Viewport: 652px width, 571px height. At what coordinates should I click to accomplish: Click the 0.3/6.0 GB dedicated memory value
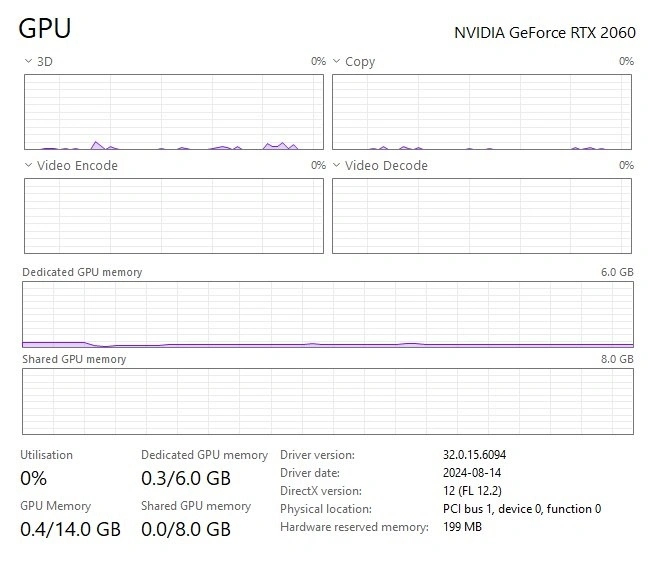tap(186, 478)
